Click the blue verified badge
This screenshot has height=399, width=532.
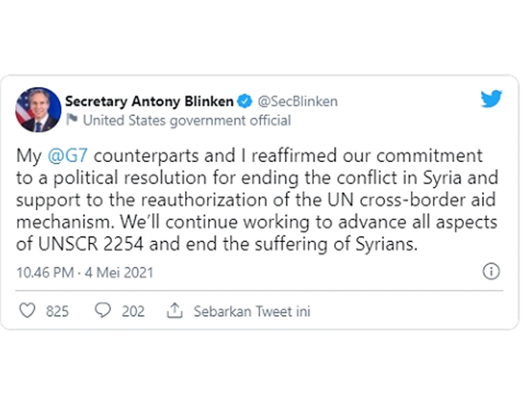245,101
